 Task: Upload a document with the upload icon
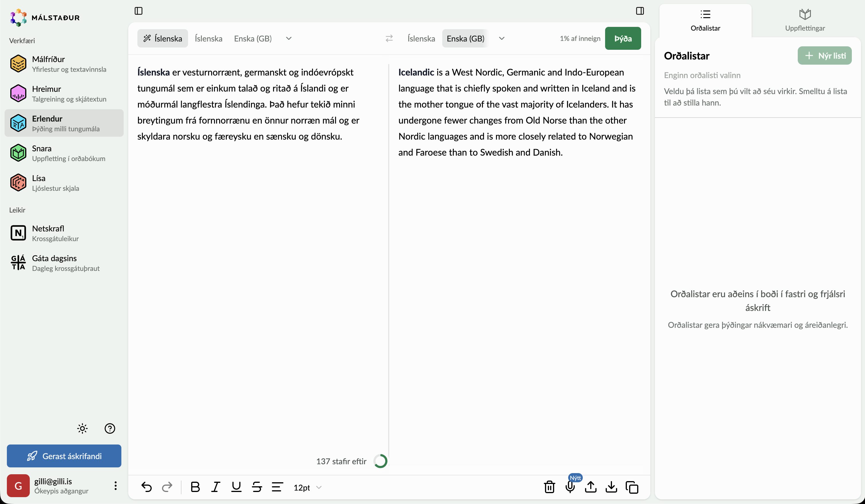point(591,487)
